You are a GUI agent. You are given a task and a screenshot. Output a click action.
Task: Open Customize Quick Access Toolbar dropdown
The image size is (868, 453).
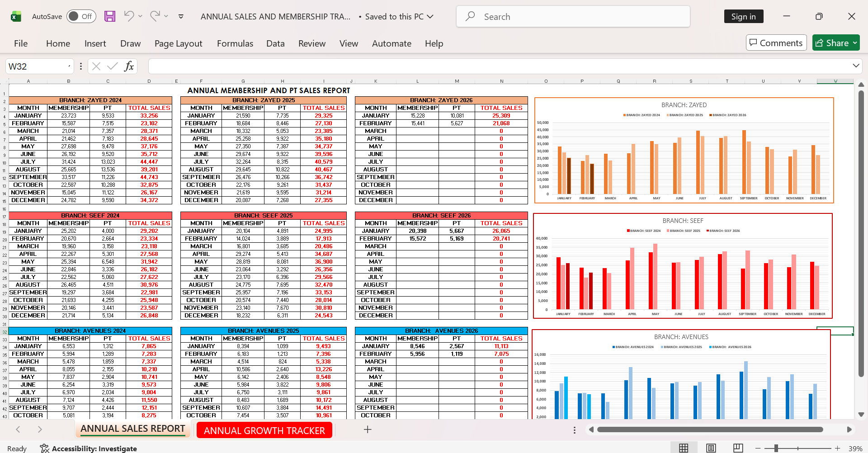click(181, 16)
